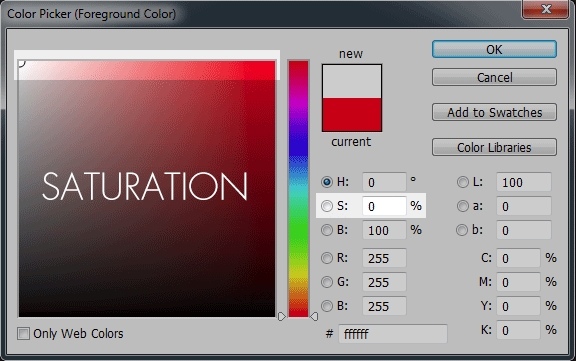Click the blue channel value field
576x361 pixels.
(x=384, y=306)
